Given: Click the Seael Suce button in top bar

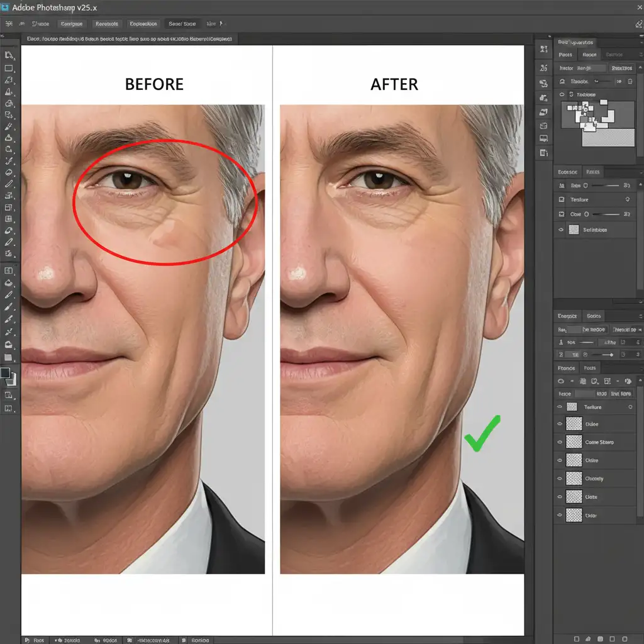Looking at the screenshot, I should (182, 24).
